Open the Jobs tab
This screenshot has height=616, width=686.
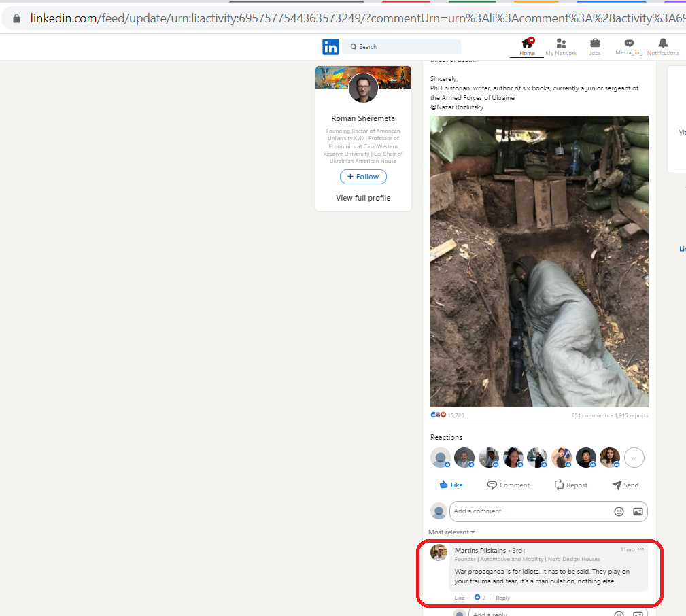pos(595,47)
